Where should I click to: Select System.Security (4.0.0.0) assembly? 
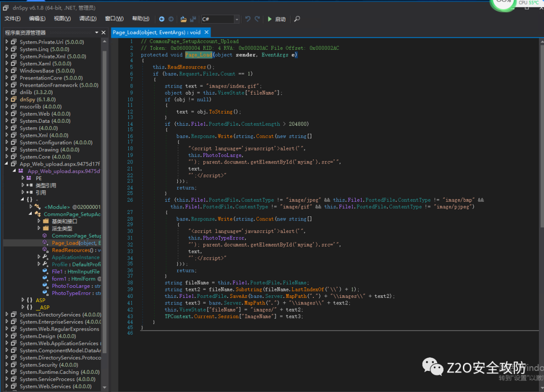(48, 365)
